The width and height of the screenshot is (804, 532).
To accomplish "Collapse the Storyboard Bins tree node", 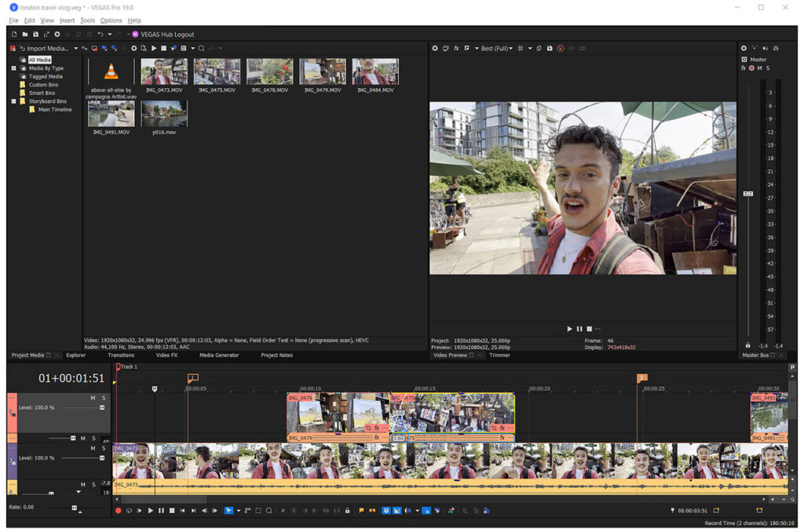I will [14, 101].
